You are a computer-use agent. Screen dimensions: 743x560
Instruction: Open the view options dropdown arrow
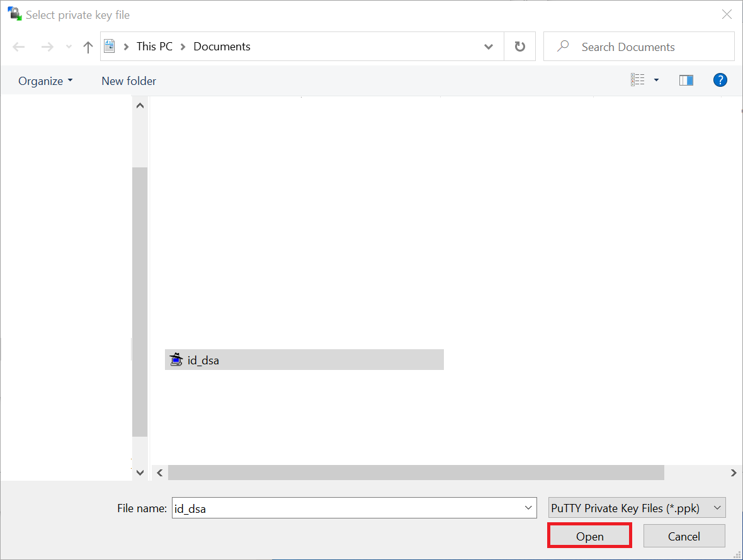(656, 81)
